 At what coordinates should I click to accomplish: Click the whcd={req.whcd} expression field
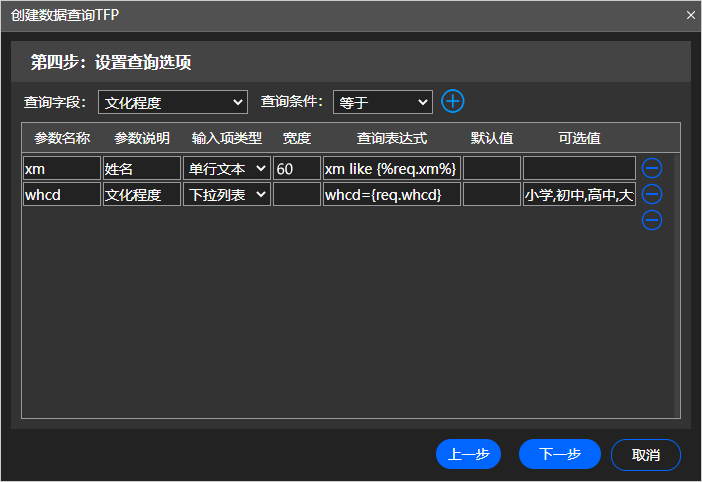(x=391, y=194)
